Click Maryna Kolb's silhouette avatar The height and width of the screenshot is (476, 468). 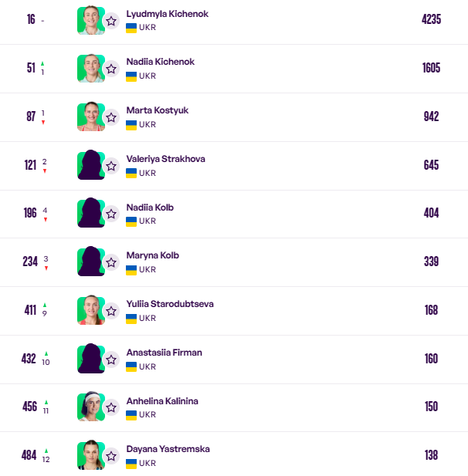90,262
